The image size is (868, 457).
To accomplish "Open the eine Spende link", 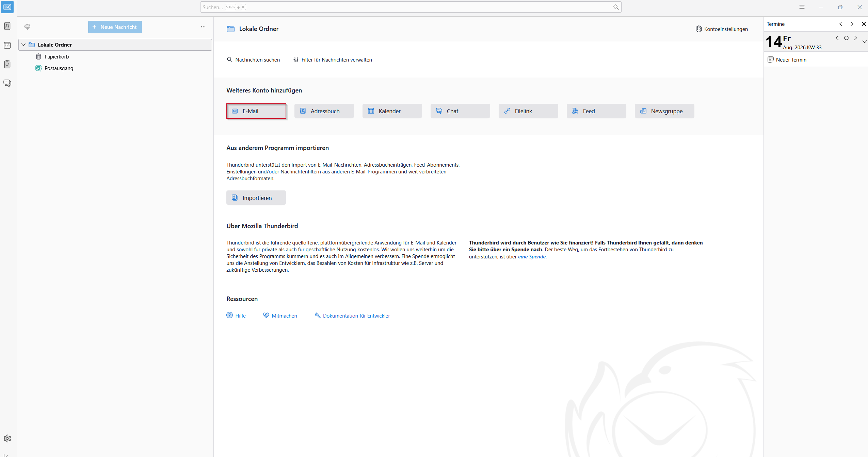I will [x=532, y=257].
